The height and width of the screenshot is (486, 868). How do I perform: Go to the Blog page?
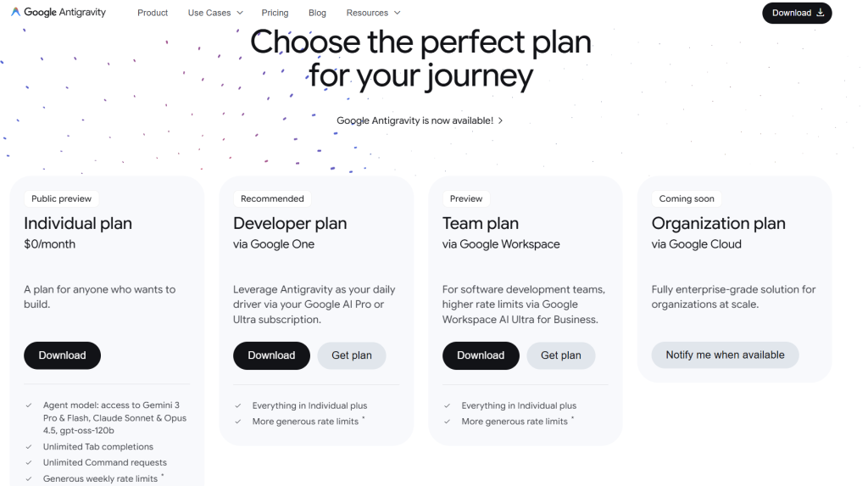(x=317, y=13)
